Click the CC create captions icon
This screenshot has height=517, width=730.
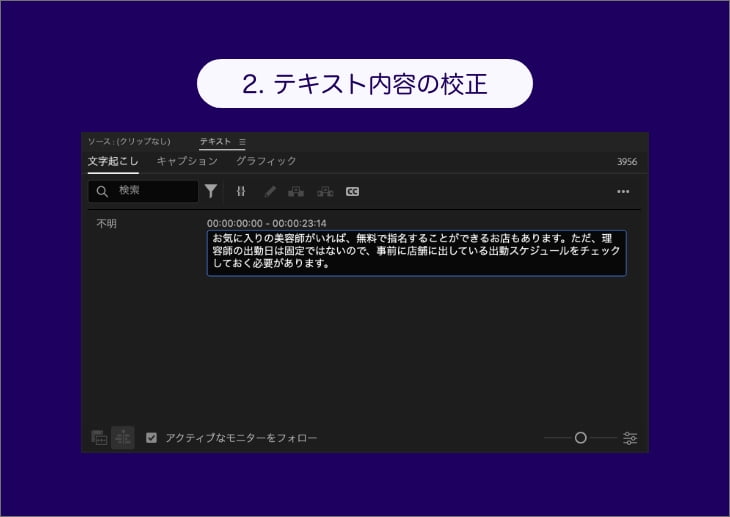(352, 191)
